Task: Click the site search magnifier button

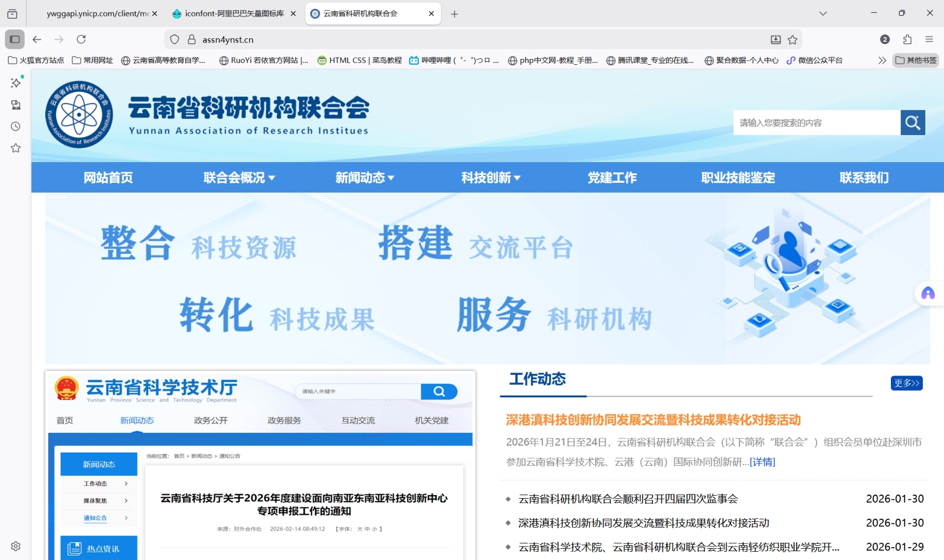Action: tap(913, 123)
